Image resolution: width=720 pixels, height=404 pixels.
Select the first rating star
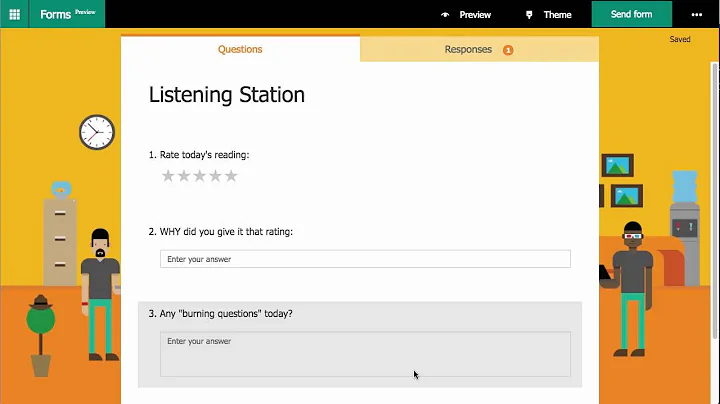(x=168, y=176)
